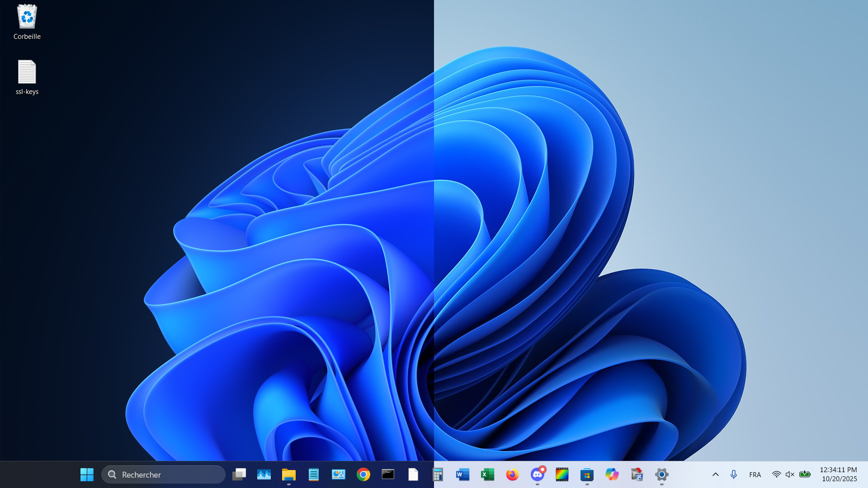Expand hidden system tray icons

tap(716, 474)
